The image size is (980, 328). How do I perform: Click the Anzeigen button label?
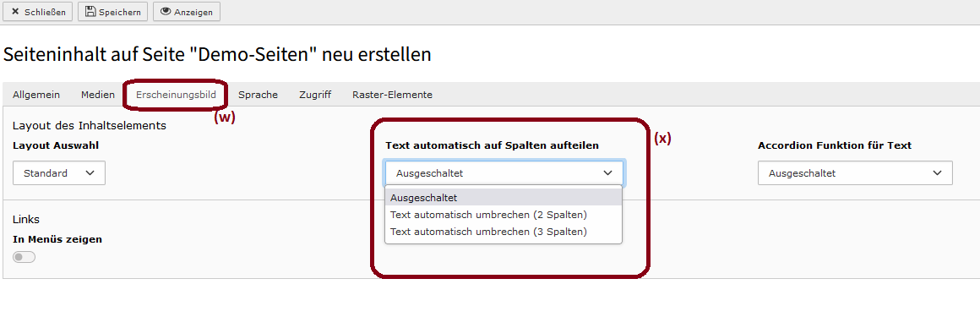click(193, 12)
